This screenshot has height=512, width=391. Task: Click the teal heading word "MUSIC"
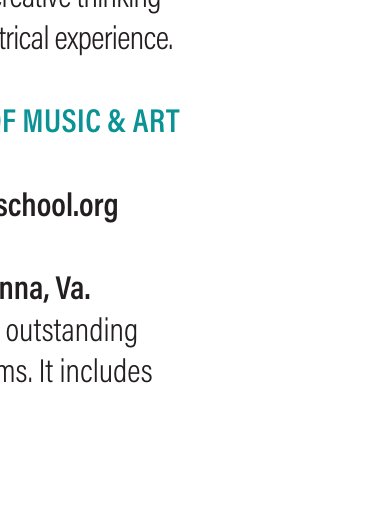(x=62, y=121)
